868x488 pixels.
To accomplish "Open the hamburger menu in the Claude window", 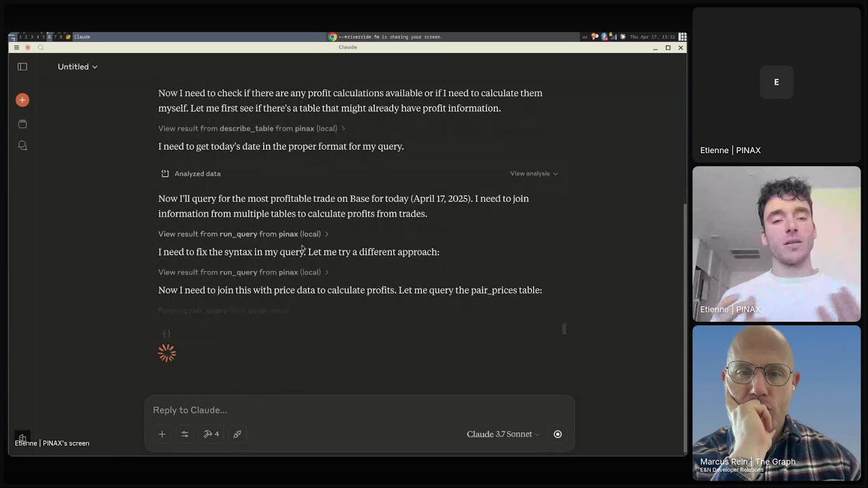I will [16, 47].
